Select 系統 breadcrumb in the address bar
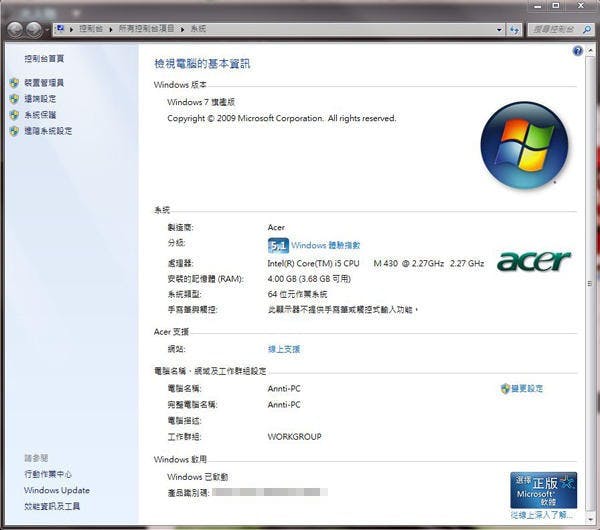600x530 pixels. tap(198, 29)
